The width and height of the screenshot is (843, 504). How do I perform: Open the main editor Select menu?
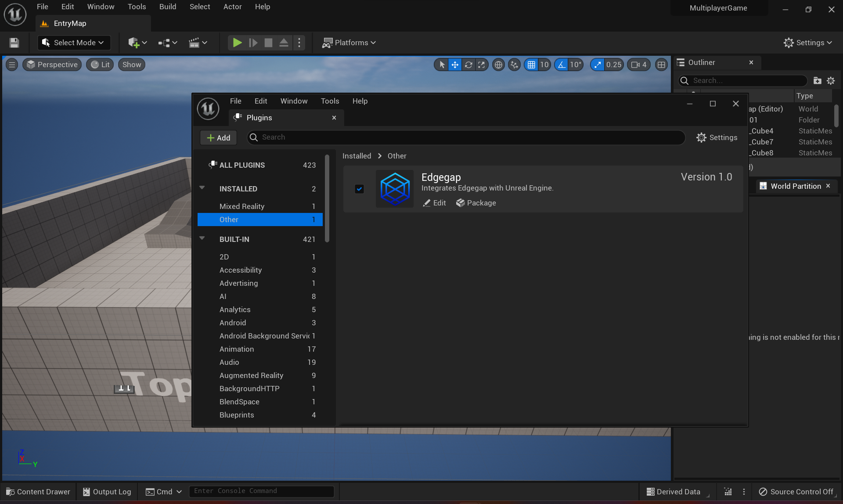coord(200,7)
